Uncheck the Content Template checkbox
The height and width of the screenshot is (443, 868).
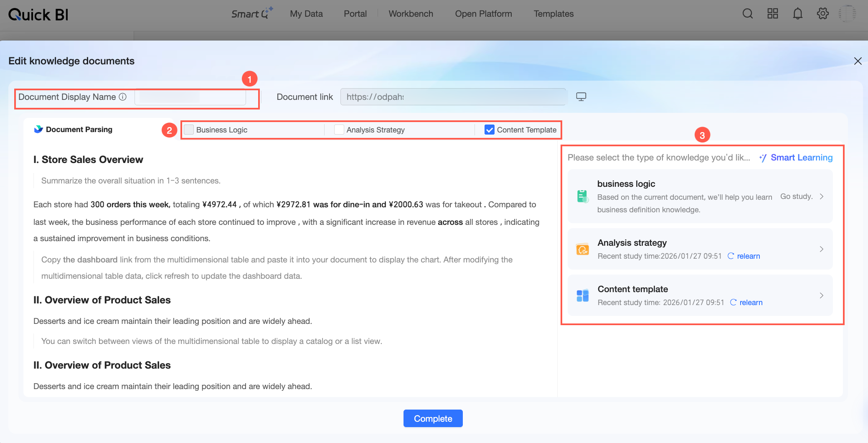click(490, 130)
